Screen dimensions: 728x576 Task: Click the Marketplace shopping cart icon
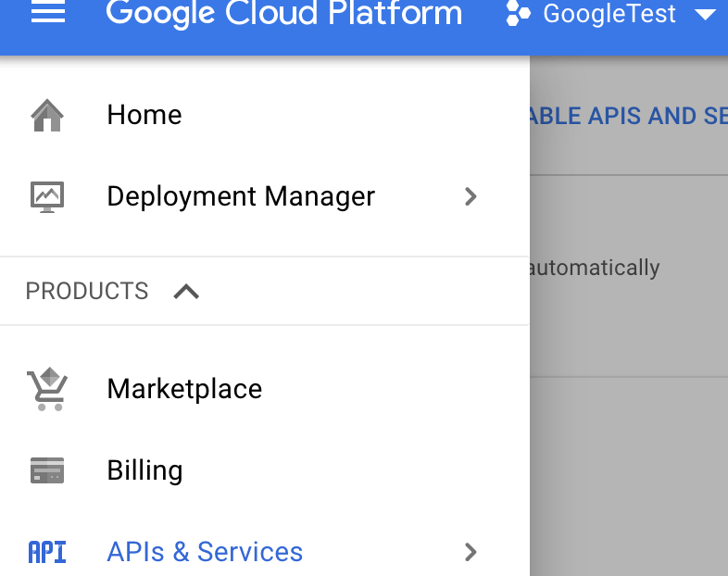pos(47,389)
